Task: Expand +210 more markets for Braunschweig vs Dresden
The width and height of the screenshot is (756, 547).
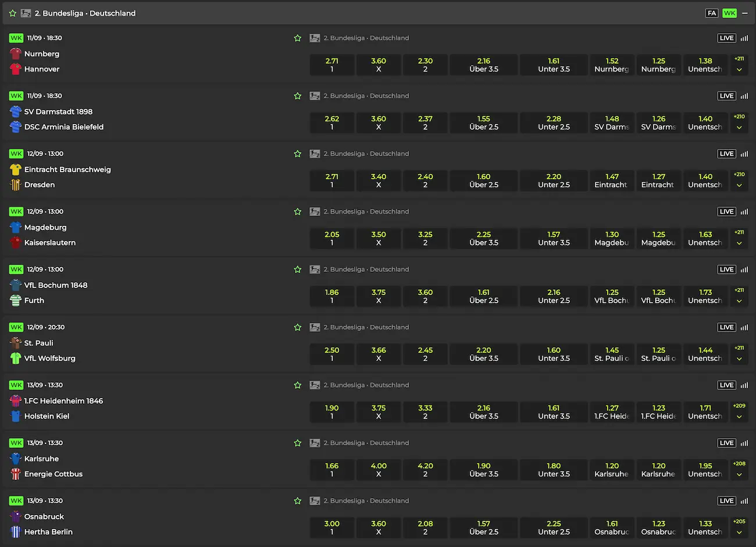Action: [739, 180]
